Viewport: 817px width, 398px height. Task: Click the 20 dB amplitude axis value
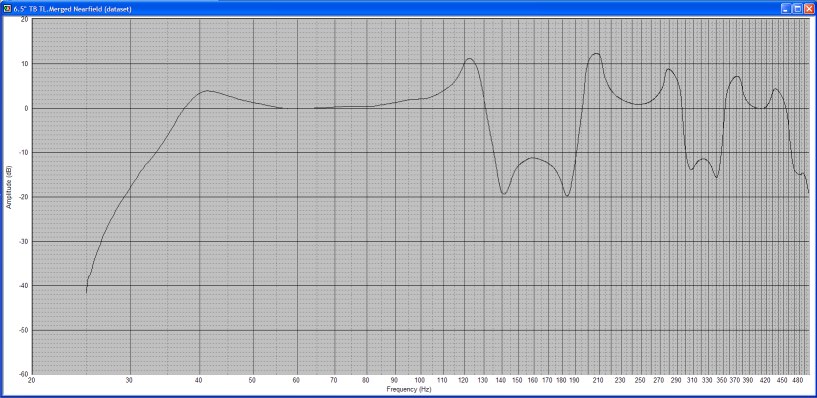24,20
